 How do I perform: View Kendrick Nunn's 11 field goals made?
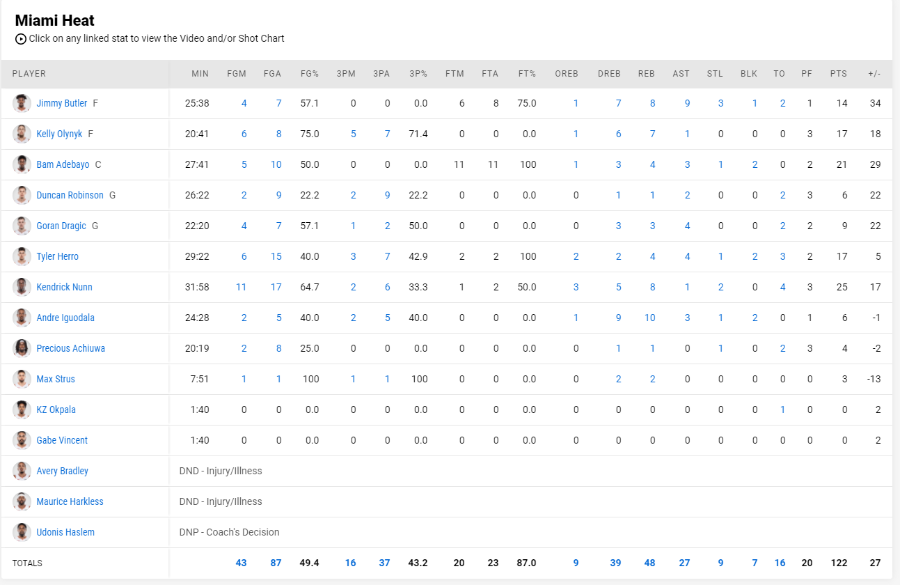tap(241, 287)
